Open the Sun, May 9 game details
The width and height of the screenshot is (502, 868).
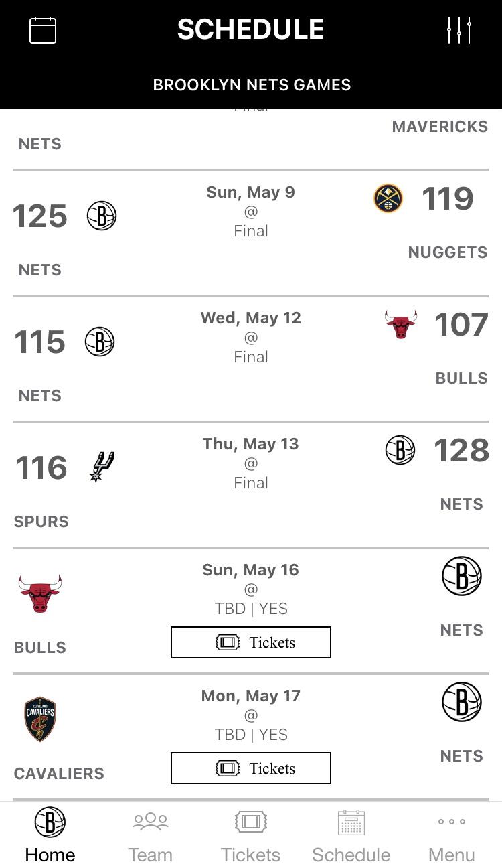click(251, 211)
